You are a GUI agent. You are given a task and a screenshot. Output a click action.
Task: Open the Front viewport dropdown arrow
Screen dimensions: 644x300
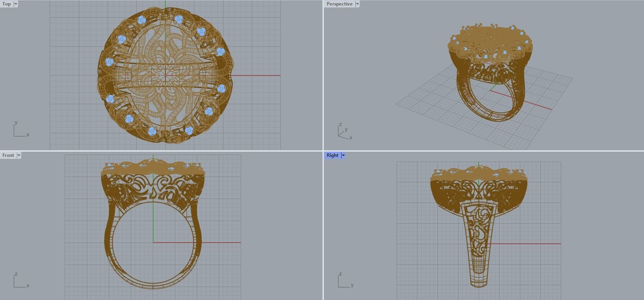[x=19, y=155]
